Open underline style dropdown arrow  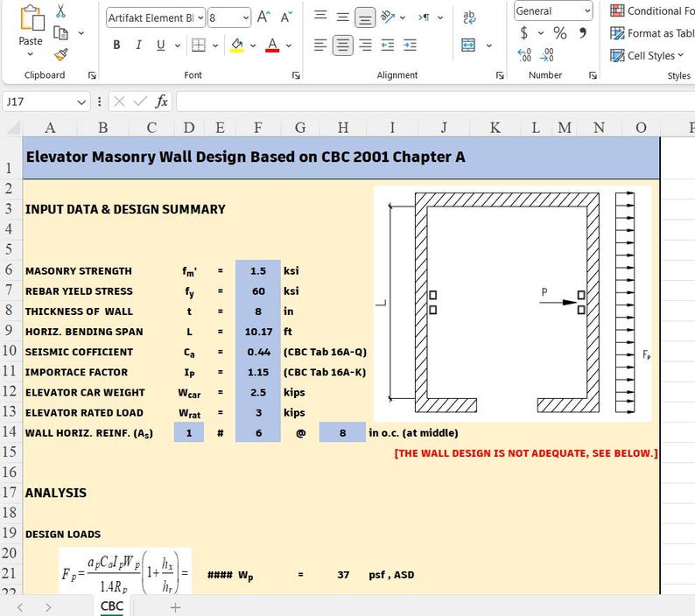(x=178, y=45)
